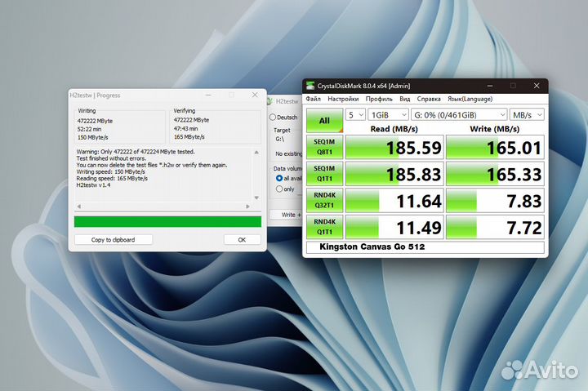Click the Warning: Only 472222 log line

coord(136,152)
